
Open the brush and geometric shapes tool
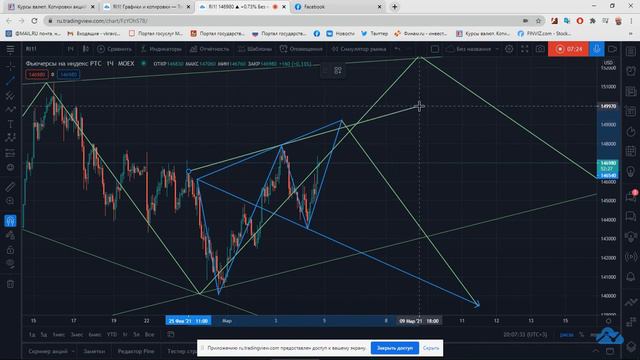click(10, 109)
